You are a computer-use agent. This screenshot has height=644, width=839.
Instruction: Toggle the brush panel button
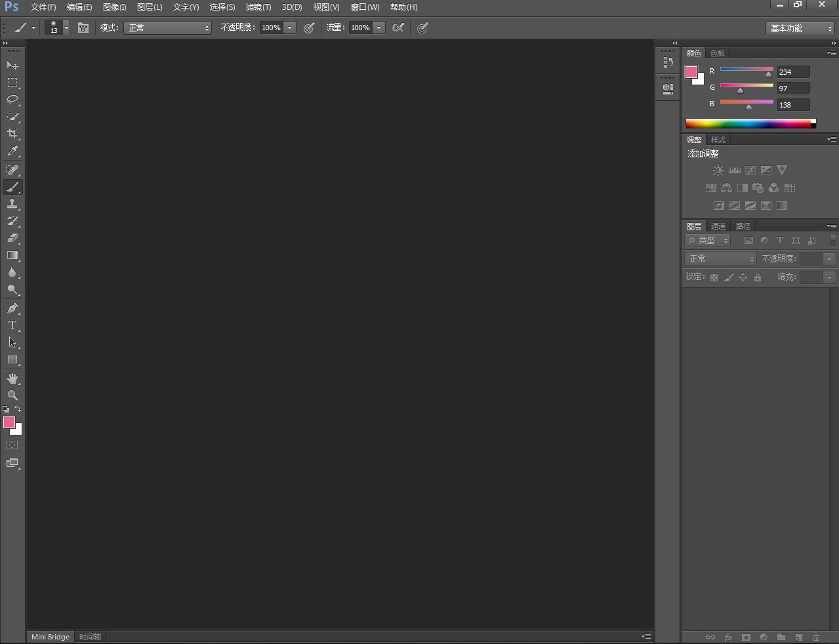point(83,28)
